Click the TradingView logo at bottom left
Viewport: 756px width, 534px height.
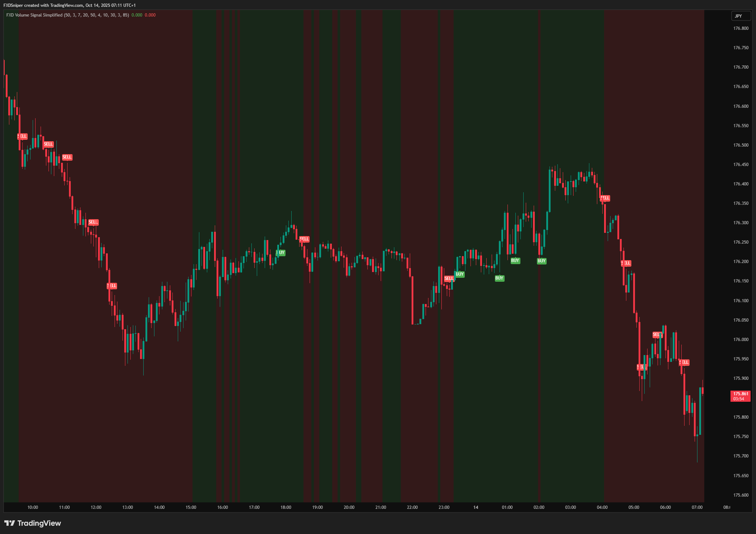tap(32, 523)
